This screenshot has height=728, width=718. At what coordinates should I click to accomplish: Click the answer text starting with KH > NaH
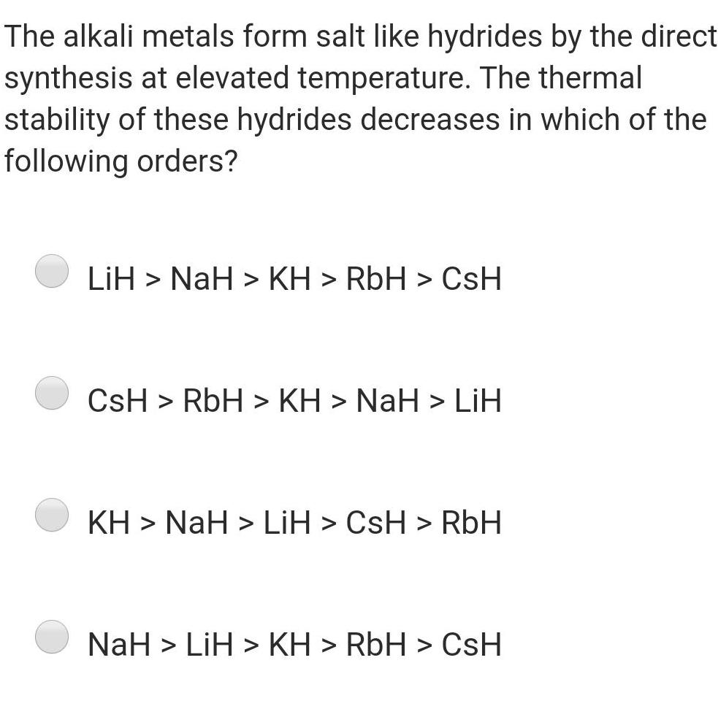tap(294, 523)
